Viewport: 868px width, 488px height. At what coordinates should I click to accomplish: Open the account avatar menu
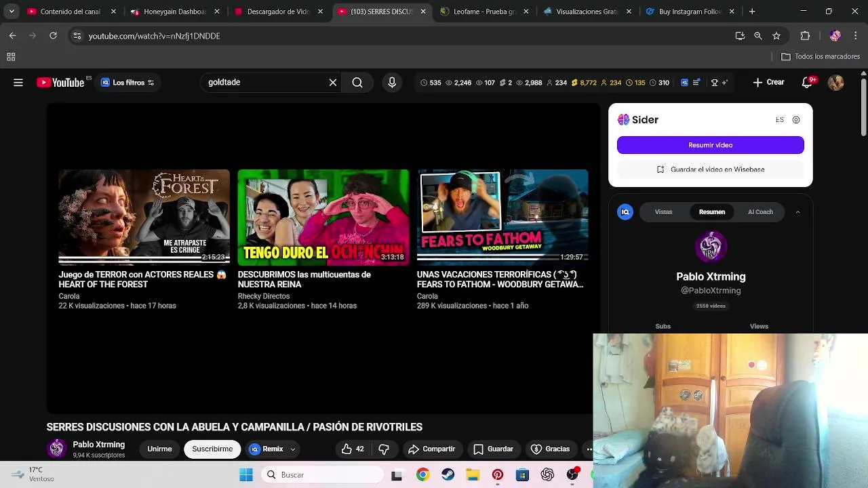pos(835,83)
